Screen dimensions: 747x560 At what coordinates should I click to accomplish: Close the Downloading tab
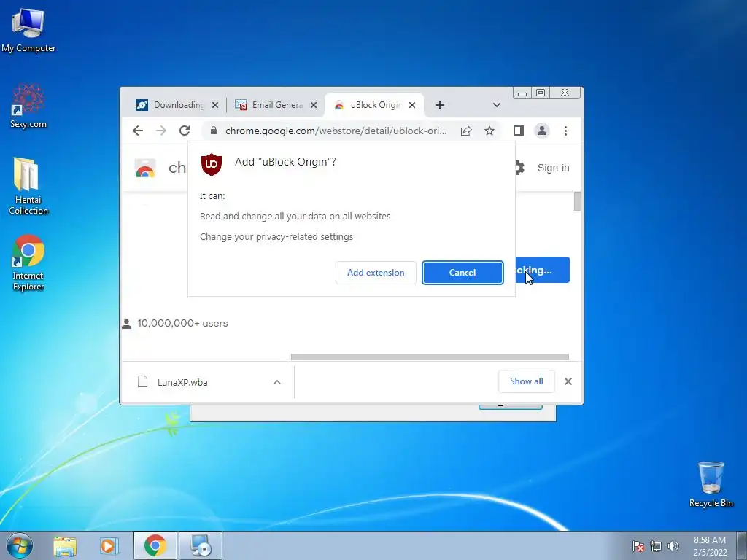215,105
